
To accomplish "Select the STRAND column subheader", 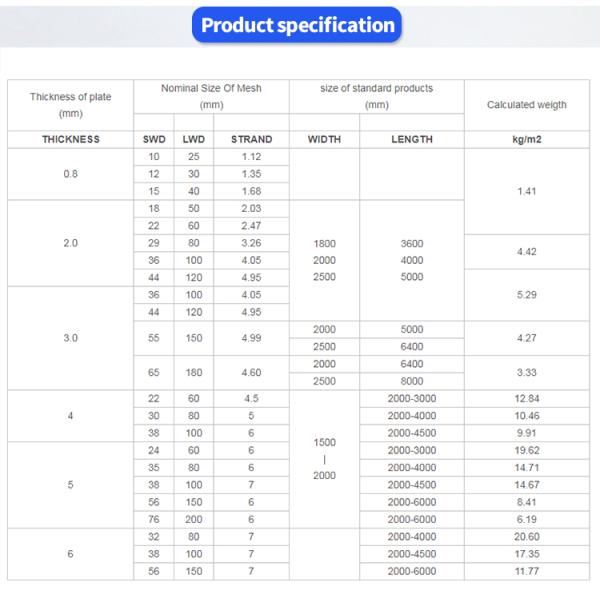I will [x=251, y=140].
